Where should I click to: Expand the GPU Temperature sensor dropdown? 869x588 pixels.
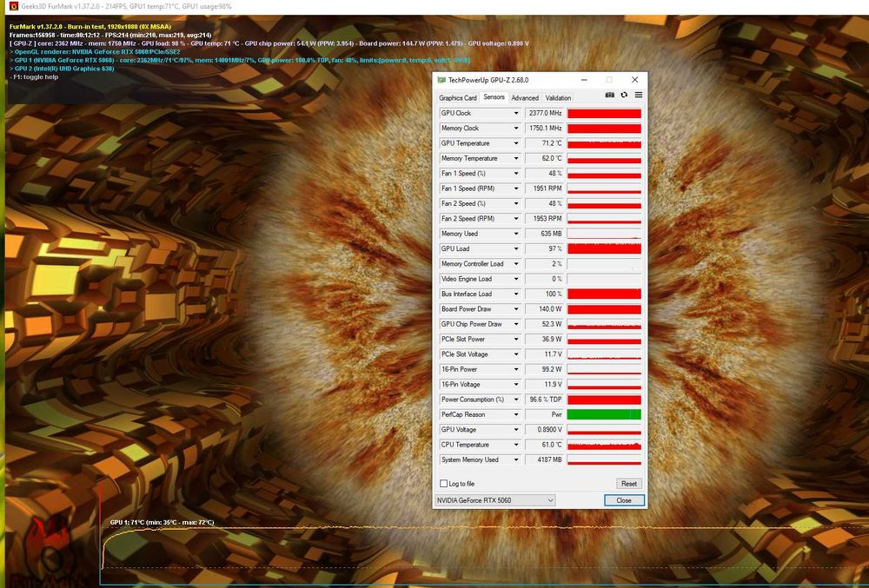coord(516,143)
